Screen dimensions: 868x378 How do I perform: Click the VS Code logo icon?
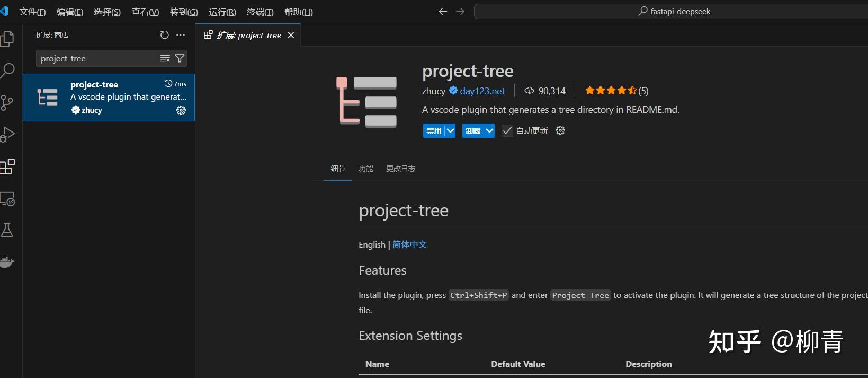click(5, 11)
